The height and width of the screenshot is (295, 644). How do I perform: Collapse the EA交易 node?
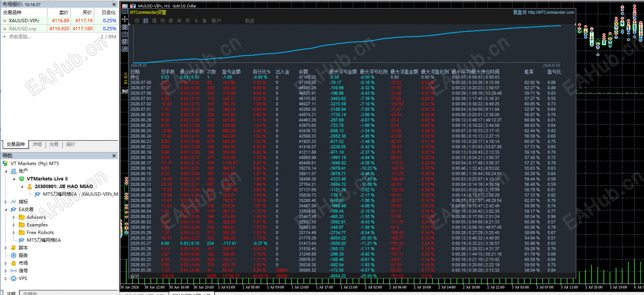(6, 210)
